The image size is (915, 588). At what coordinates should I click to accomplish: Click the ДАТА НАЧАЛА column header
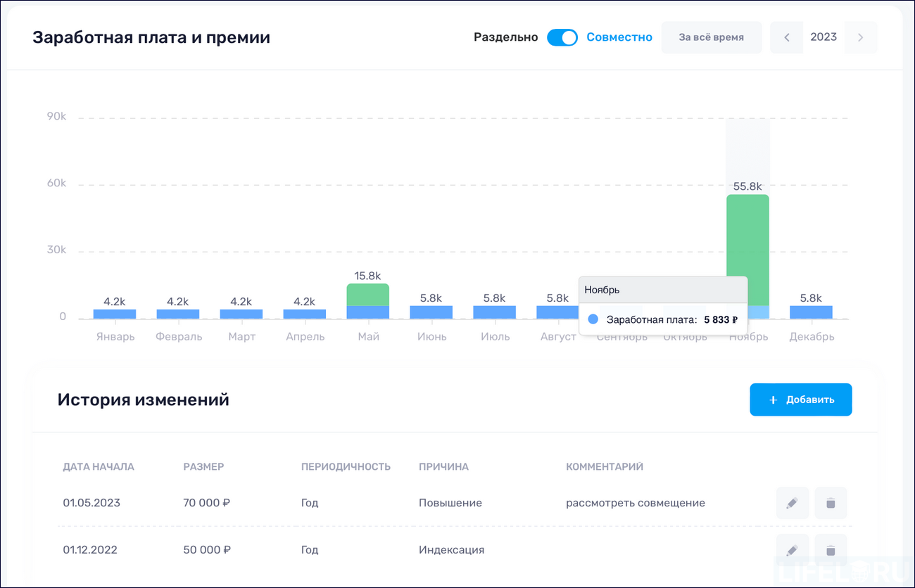tap(99, 466)
